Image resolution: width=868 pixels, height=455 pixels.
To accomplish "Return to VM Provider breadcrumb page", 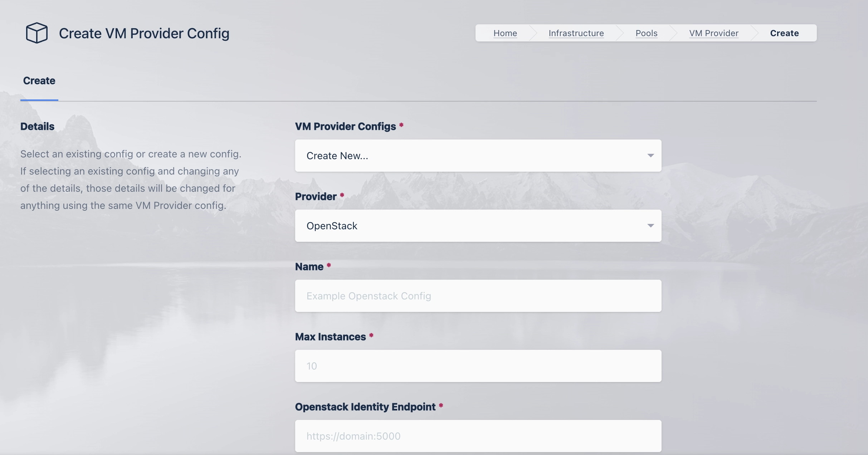I will tap(713, 33).
